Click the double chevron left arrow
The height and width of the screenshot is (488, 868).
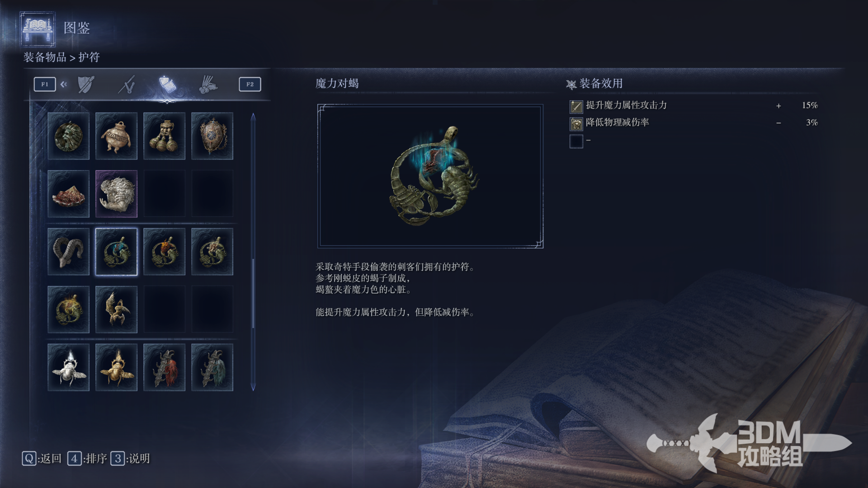coord(64,84)
